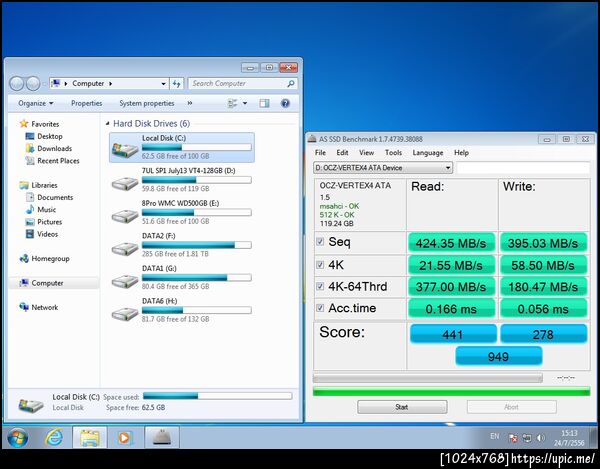Show the preview pane icon
The height and width of the screenshot is (469, 600).
click(x=264, y=103)
